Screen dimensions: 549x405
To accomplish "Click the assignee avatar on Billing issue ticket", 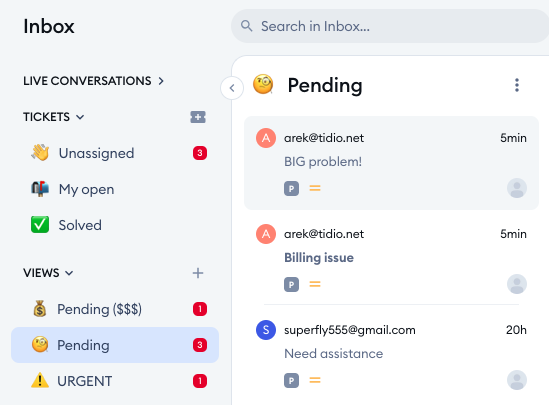I will tap(517, 284).
